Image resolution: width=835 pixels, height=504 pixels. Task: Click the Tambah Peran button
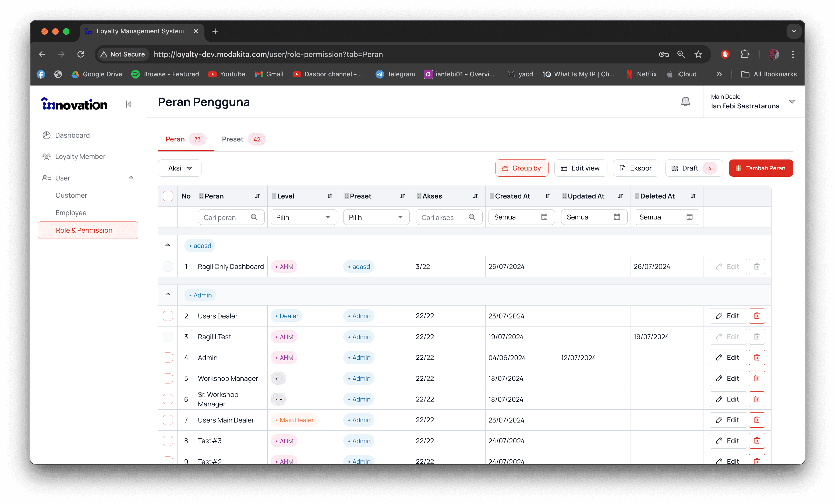[761, 168]
